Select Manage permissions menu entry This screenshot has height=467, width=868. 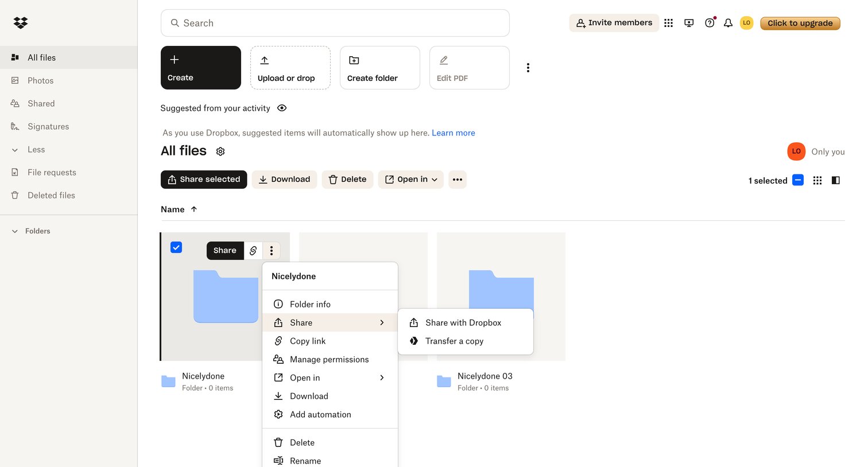[330, 359]
